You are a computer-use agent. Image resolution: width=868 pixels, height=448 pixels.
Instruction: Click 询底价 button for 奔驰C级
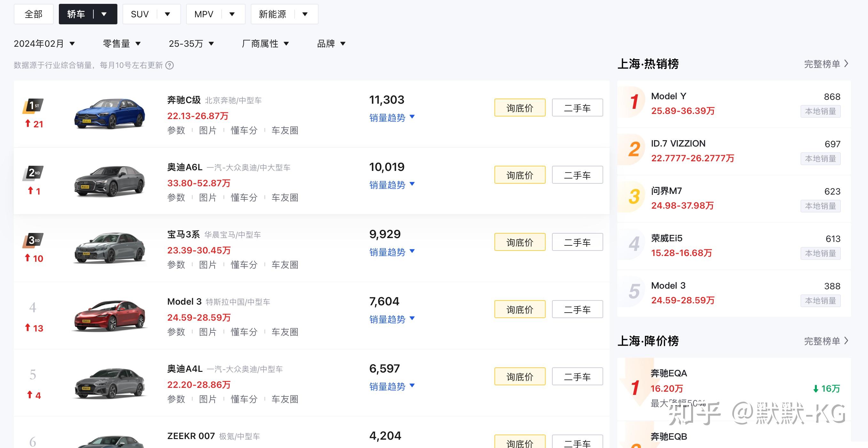520,108
